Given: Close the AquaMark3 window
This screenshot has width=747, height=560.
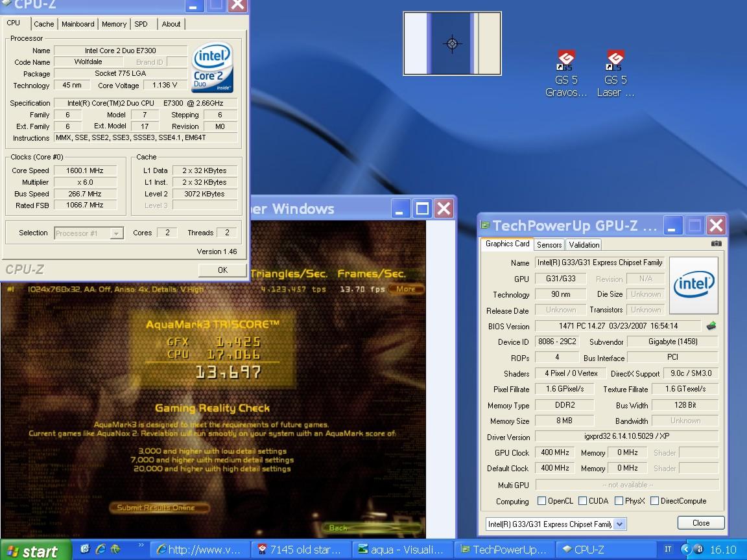Looking at the screenshot, I should click(444, 209).
